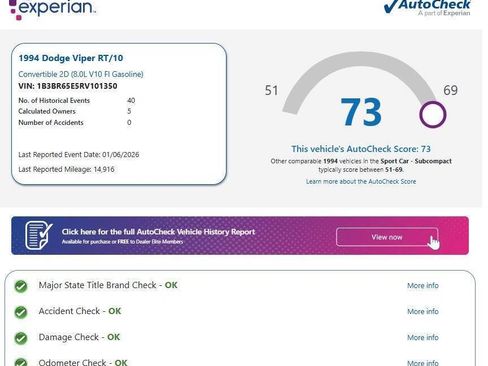Open More info for Accident Check
Viewport: 488px width, 366px height.
[x=423, y=312]
